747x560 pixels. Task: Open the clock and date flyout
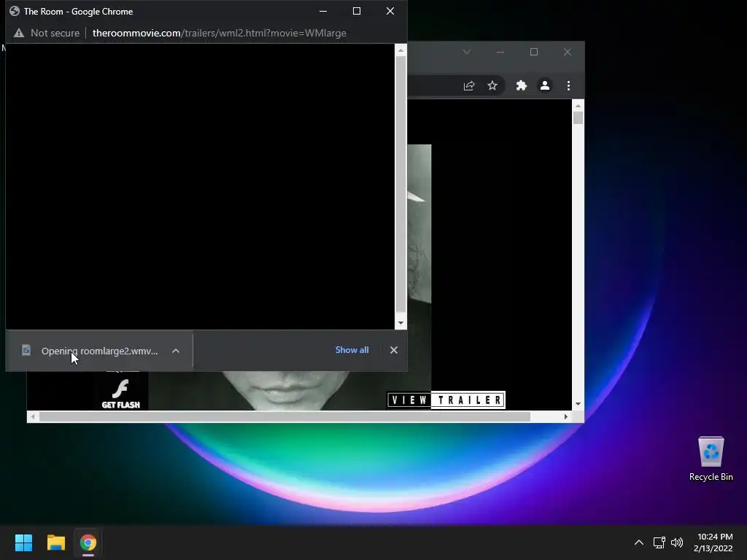tap(713, 542)
